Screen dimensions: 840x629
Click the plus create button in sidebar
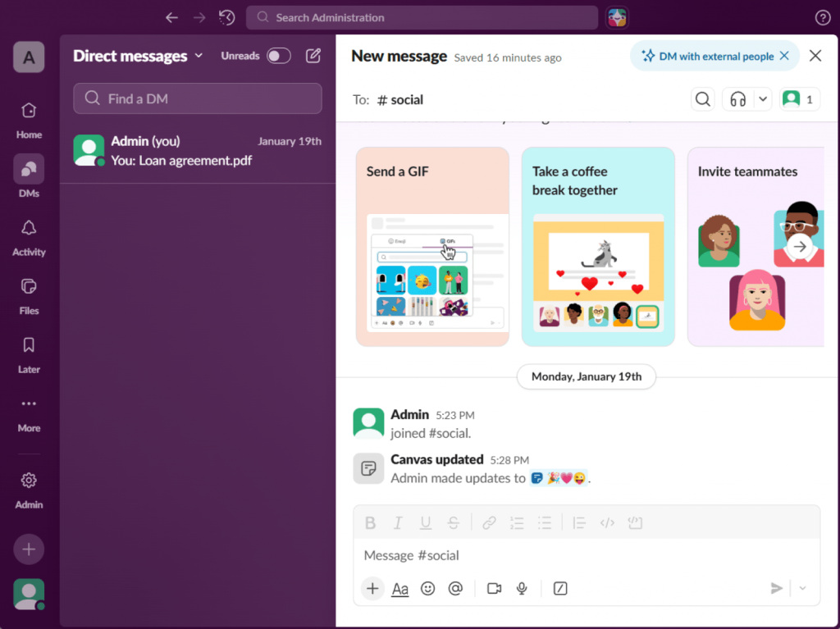coord(29,549)
